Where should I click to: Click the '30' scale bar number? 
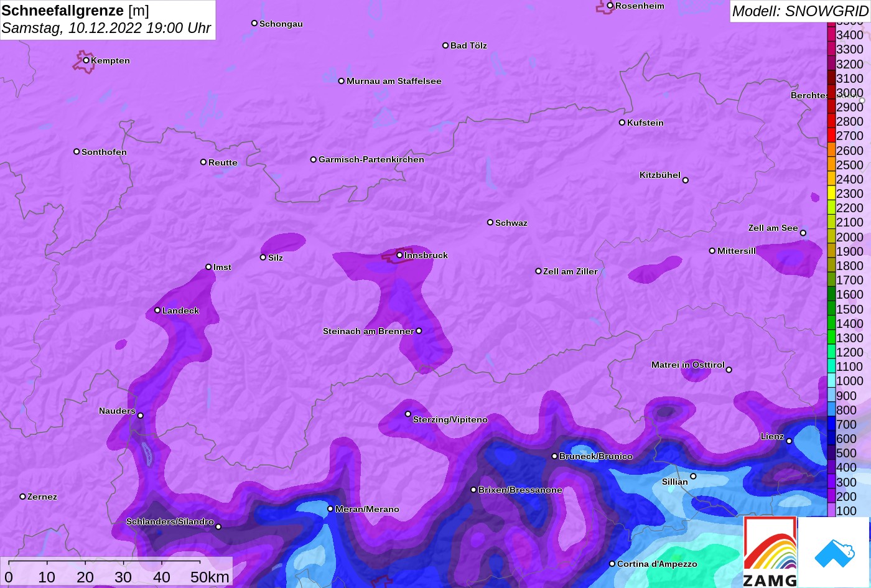point(123,577)
